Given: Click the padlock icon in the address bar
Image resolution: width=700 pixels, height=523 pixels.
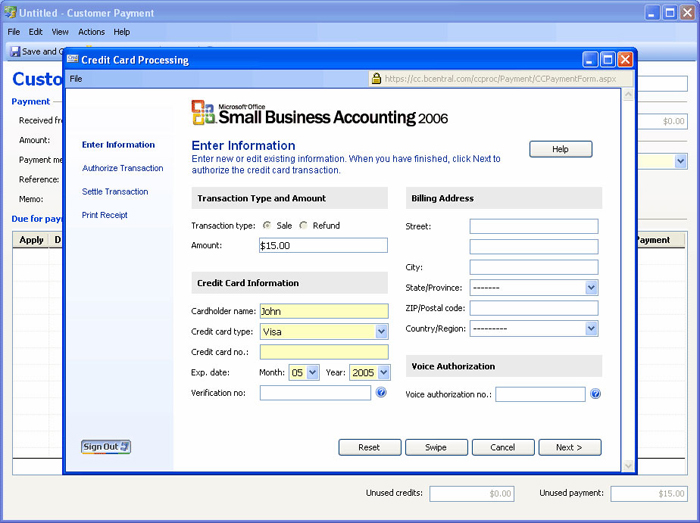Looking at the screenshot, I should tap(376, 78).
